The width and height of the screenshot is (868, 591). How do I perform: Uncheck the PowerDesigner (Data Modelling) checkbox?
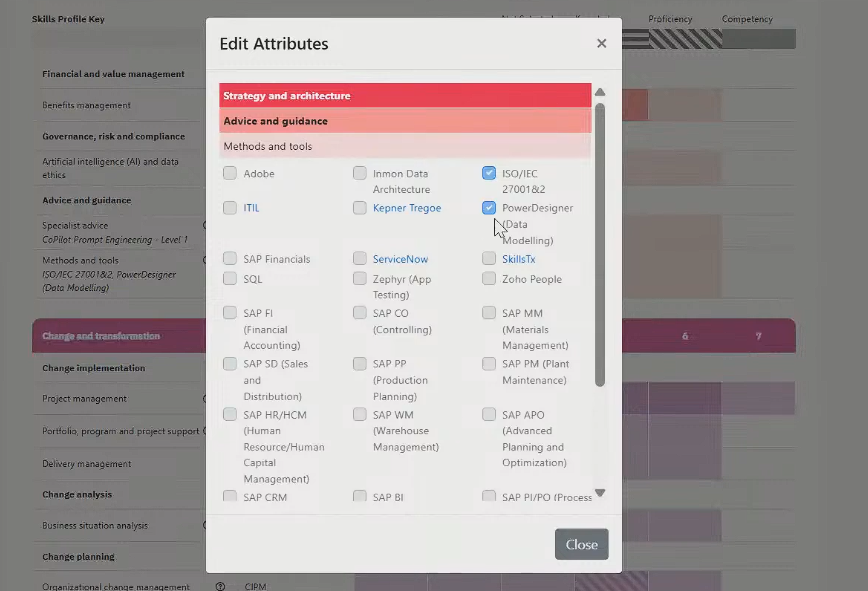click(489, 208)
